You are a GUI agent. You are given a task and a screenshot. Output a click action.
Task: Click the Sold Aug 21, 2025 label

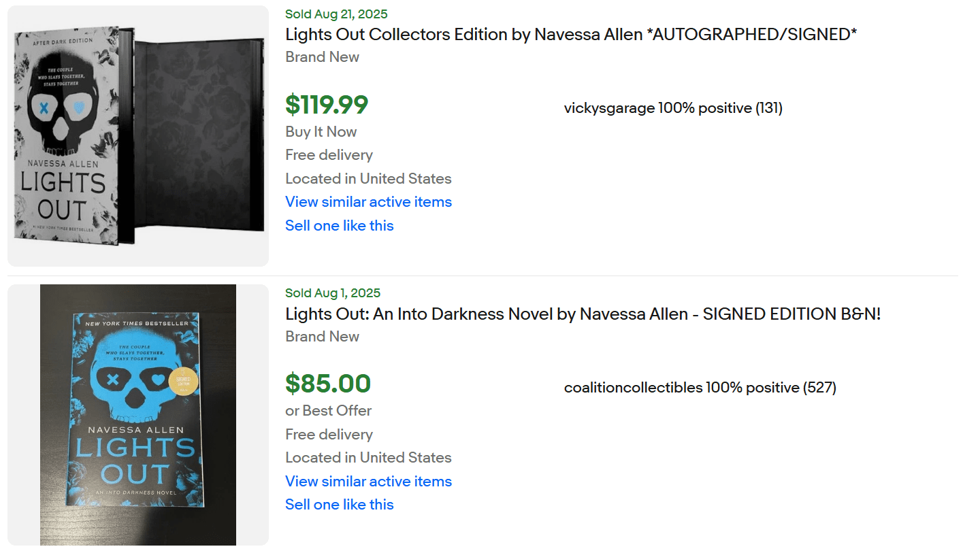[x=336, y=14]
